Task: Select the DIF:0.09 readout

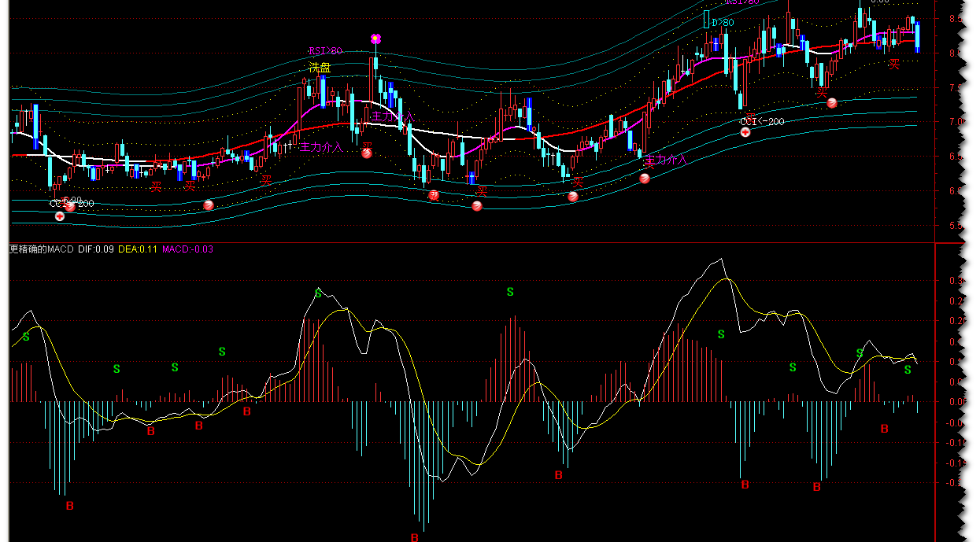Action: (x=96, y=249)
